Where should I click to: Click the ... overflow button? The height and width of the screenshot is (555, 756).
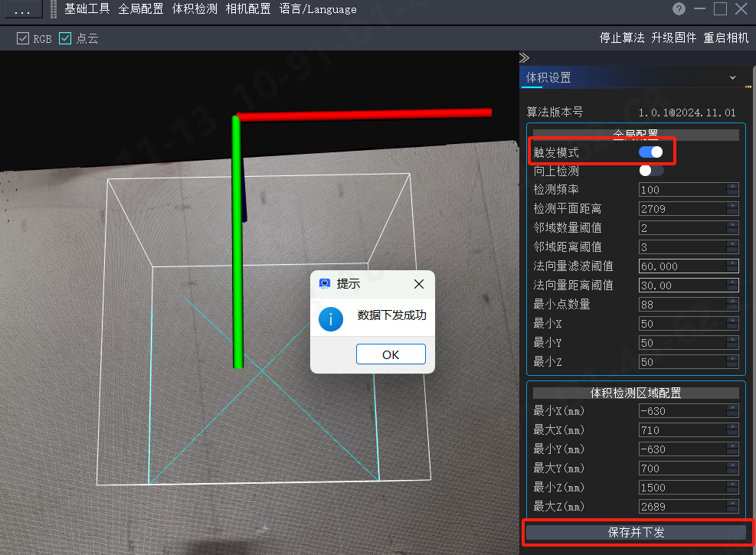[22, 9]
